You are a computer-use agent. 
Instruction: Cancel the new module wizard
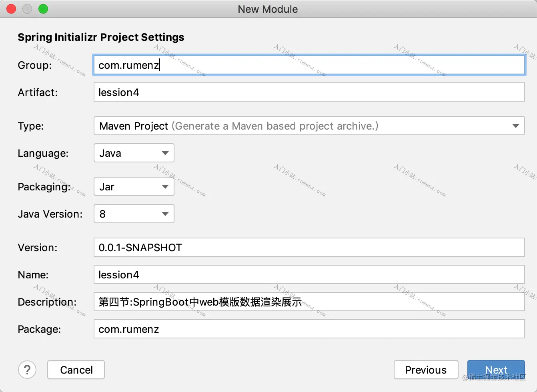(x=76, y=370)
